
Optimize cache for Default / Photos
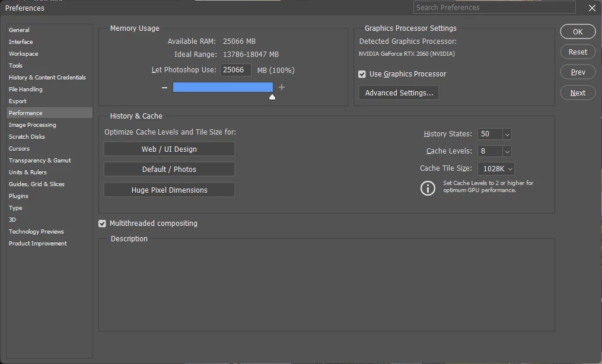[x=169, y=169]
